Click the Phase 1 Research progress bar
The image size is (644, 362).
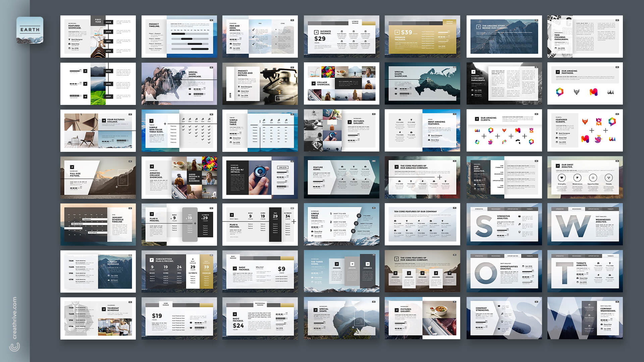click(x=178, y=34)
